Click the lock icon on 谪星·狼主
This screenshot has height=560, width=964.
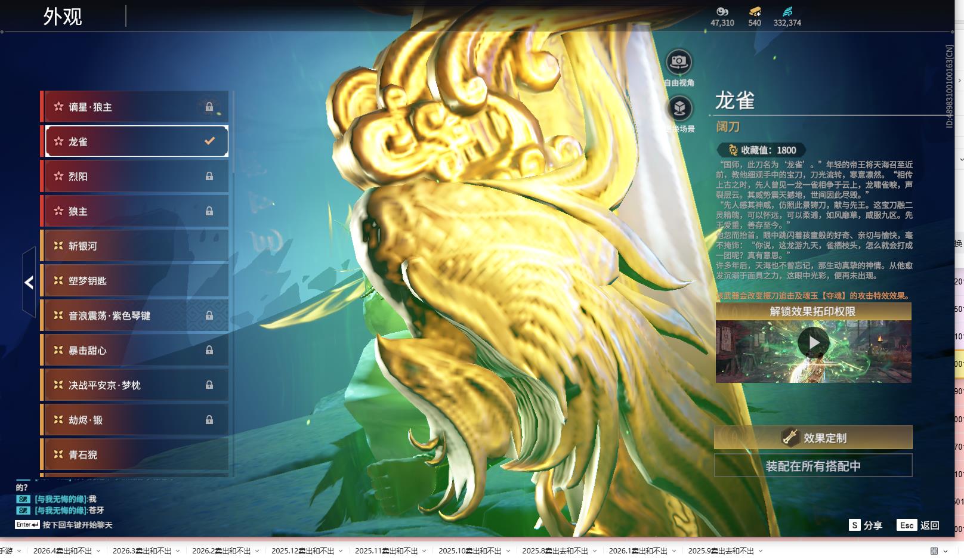point(209,106)
